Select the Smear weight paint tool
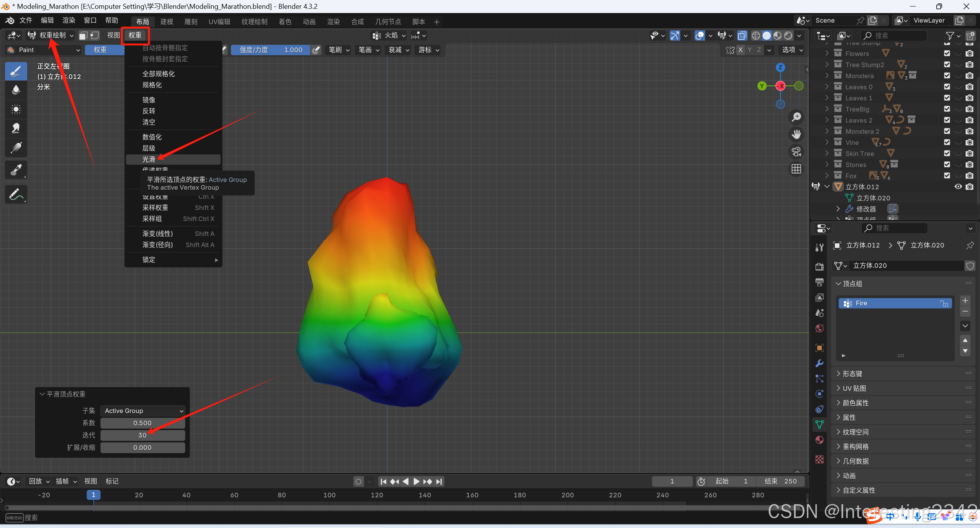This screenshot has width=980, height=528. [16, 128]
